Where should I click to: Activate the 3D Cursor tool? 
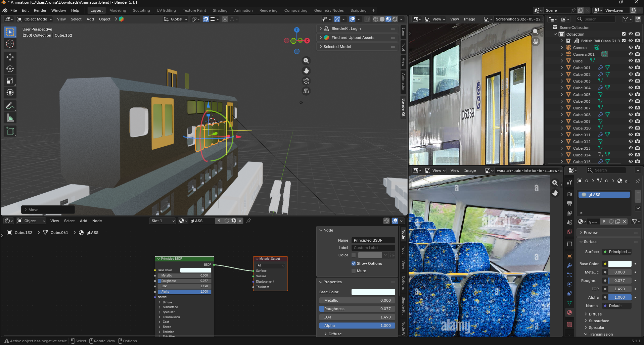pos(10,44)
